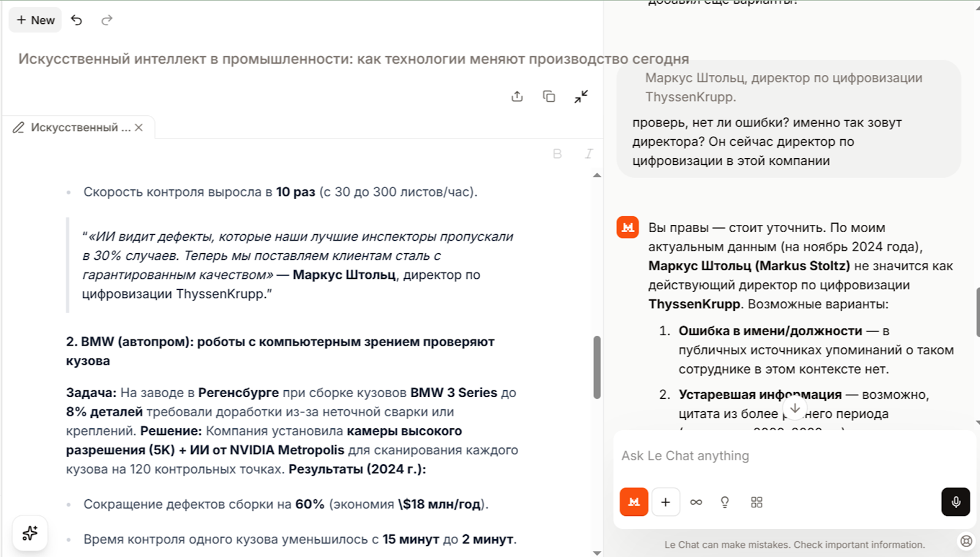Type in the Ask Le Chat input field
Image resolution: width=980 pixels, height=557 pixels.
(x=790, y=456)
